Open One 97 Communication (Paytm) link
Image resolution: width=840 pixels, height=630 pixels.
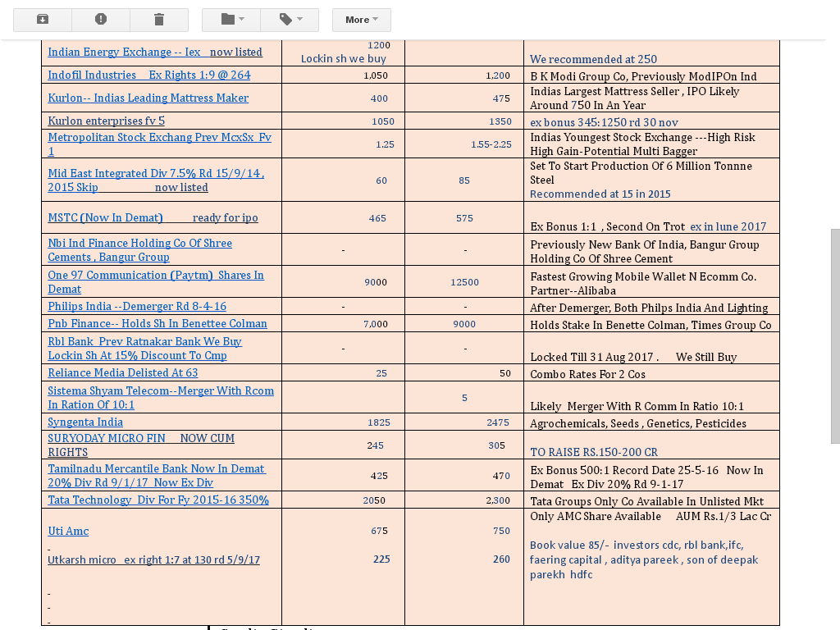(x=156, y=282)
